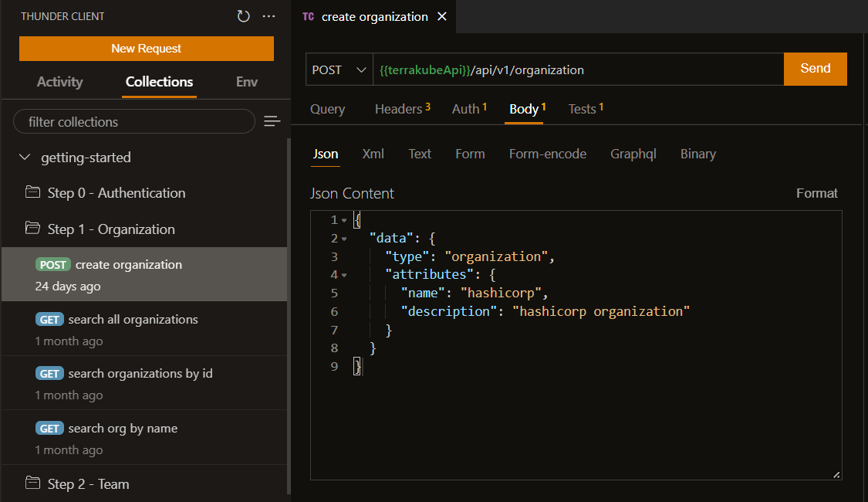
Task: Switch to the Env tab
Action: 247,82
